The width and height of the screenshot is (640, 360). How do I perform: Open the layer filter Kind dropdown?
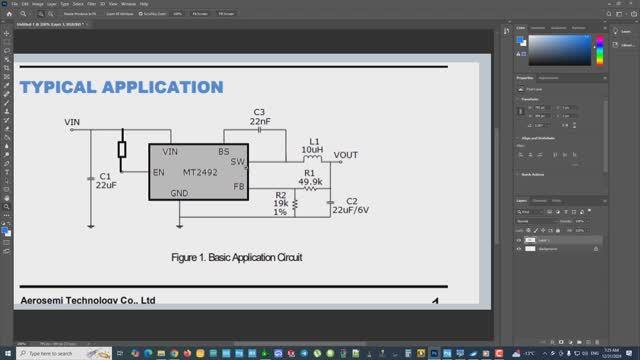[x=530, y=212]
